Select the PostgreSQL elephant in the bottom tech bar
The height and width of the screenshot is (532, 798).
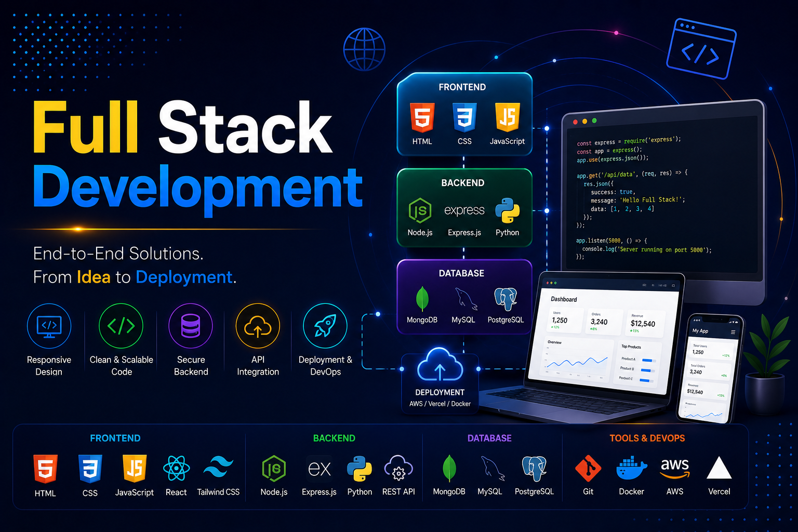click(x=534, y=469)
